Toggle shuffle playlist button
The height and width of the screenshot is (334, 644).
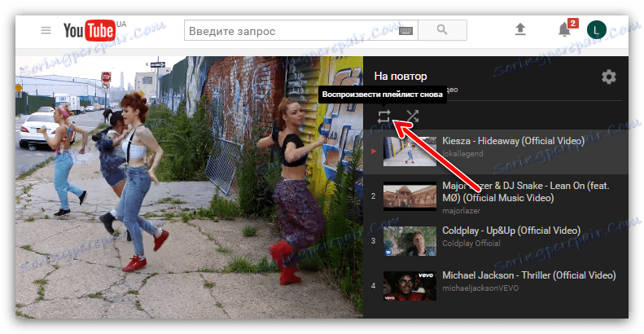coord(412,116)
